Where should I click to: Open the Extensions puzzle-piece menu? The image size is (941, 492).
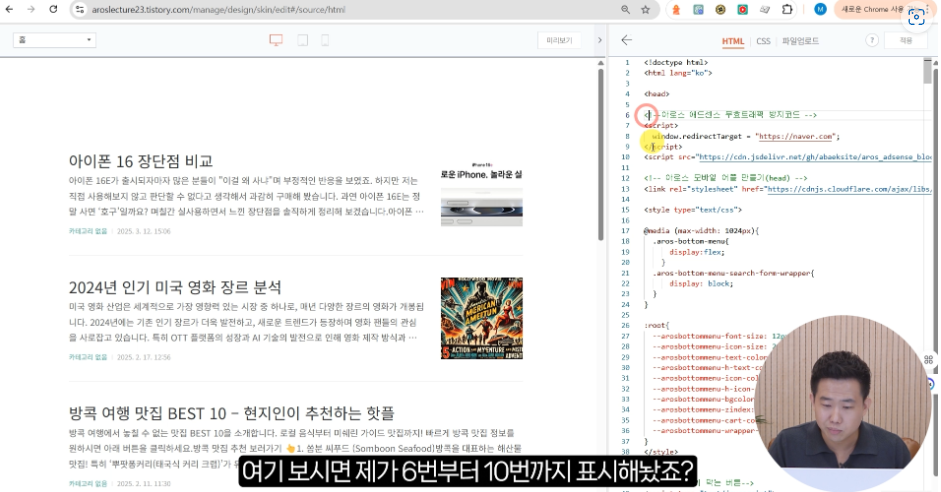[787, 10]
